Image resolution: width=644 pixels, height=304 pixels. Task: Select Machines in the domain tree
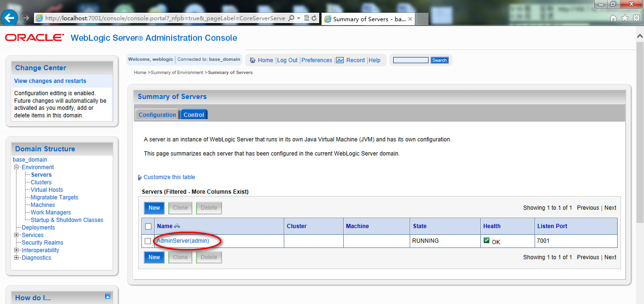tap(43, 205)
